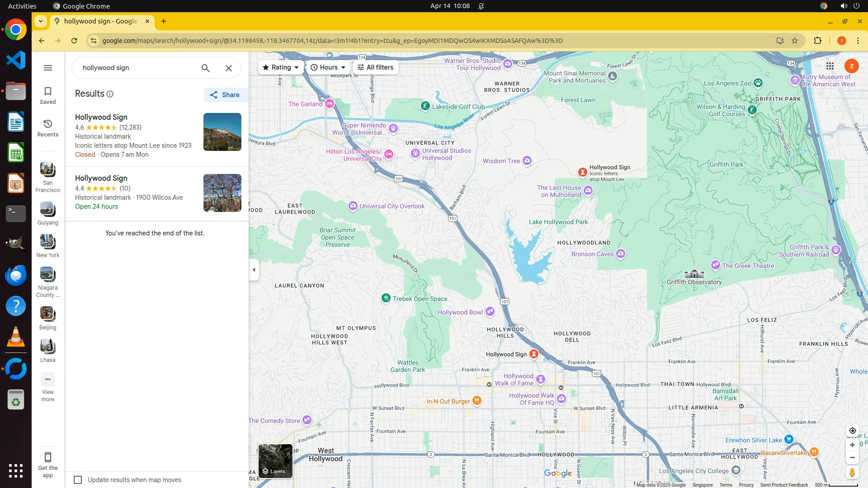Image resolution: width=868 pixels, height=488 pixels.
Task: Click the Google apps grid icon
Action: tap(830, 66)
